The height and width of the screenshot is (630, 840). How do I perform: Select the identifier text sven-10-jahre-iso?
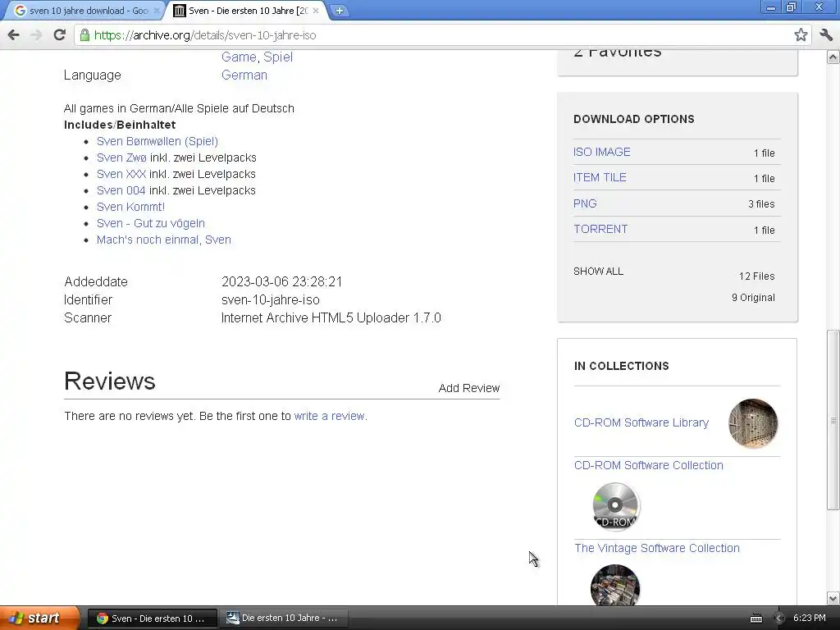coord(271,300)
